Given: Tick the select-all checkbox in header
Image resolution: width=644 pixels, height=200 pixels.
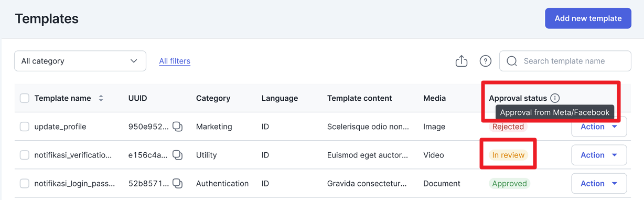Looking at the screenshot, I should 25,98.
